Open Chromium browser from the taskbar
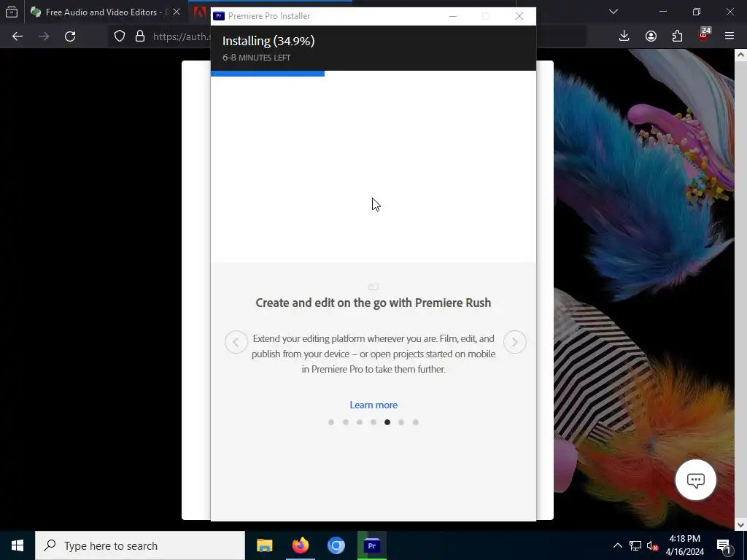The height and width of the screenshot is (560, 747). (336, 545)
